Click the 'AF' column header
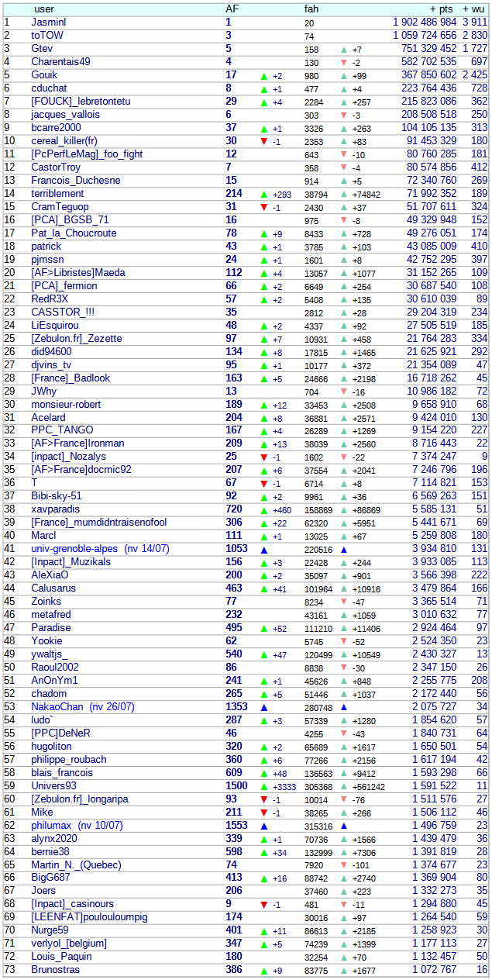 click(x=232, y=9)
